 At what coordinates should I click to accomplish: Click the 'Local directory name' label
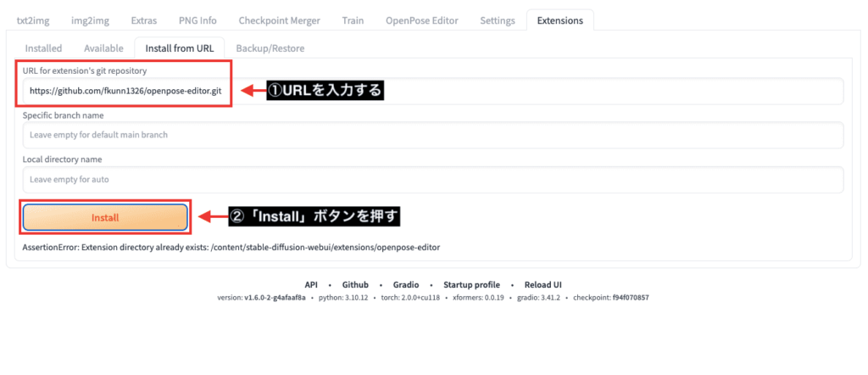point(62,160)
